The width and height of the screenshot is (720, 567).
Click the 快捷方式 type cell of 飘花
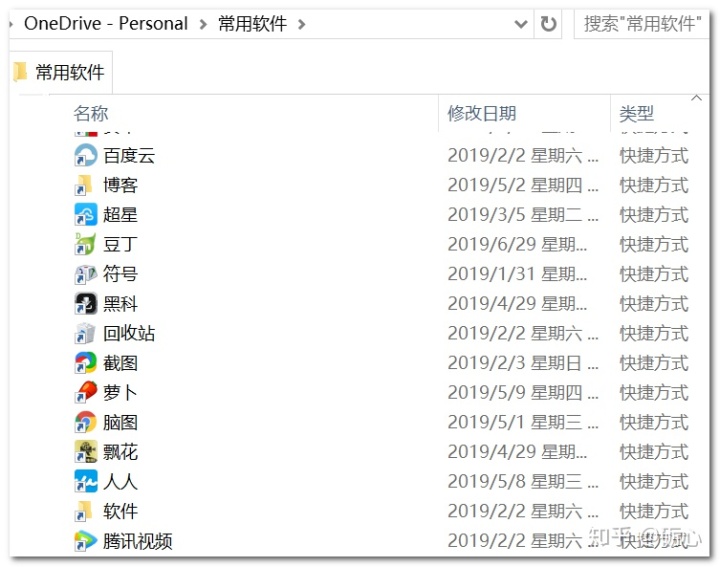654,452
